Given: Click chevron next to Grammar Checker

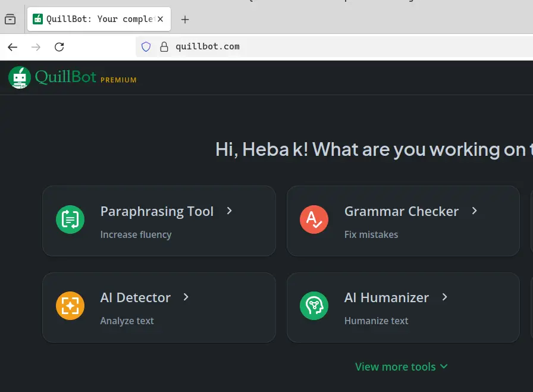Looking at the screenshot, I should pyautogui.click(x=475, y=211).
